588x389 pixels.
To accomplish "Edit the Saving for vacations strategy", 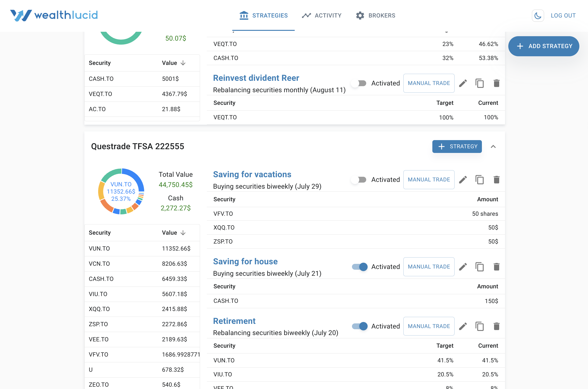I will pyautogui.click(x=463, y=180).
